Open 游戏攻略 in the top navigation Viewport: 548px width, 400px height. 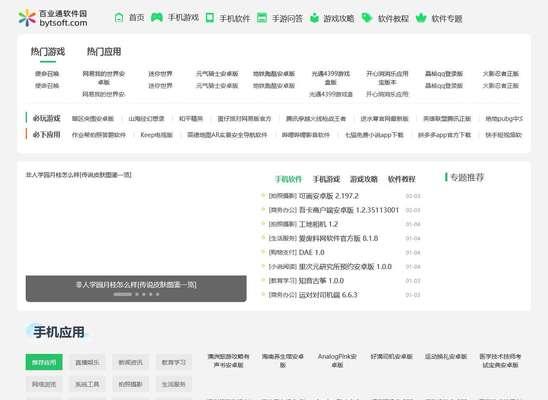coord(339,18)
